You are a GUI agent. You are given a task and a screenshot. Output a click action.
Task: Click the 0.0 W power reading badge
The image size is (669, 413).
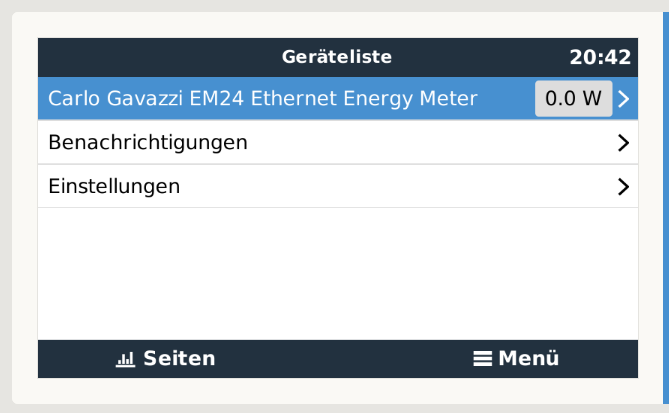coord(573,99)
